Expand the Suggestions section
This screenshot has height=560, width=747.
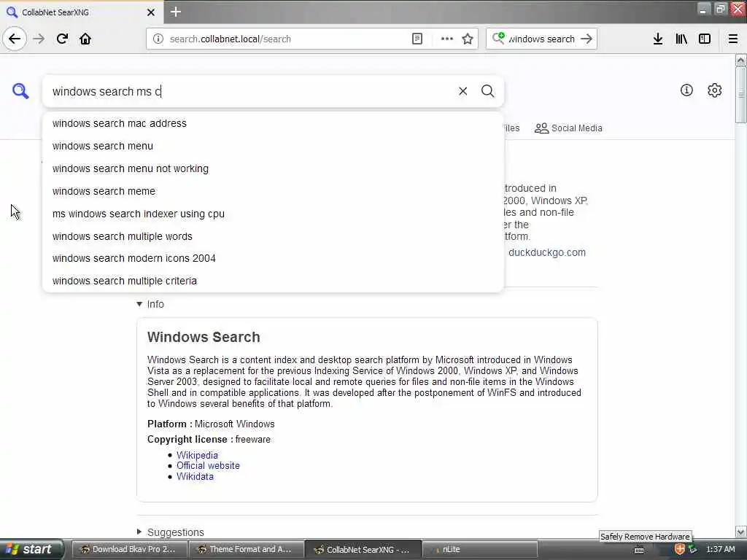pos(170,532)
